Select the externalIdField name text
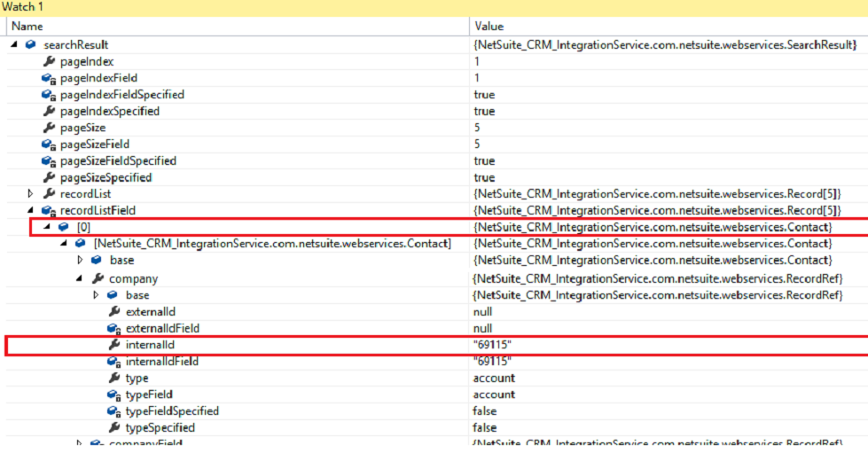The width and height of the screenshot is (868, 453). coord(162,328)
